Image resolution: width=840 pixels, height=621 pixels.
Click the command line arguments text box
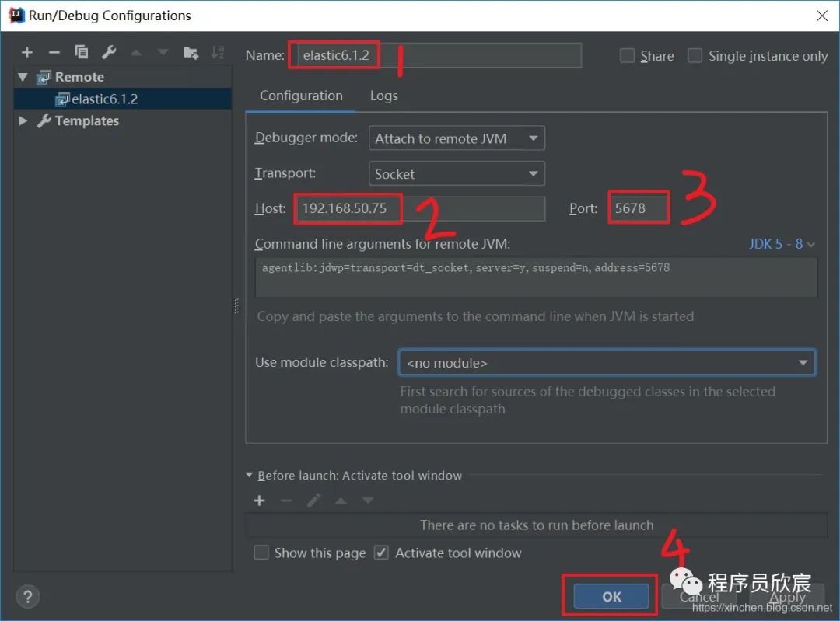[x=536, y=277]
